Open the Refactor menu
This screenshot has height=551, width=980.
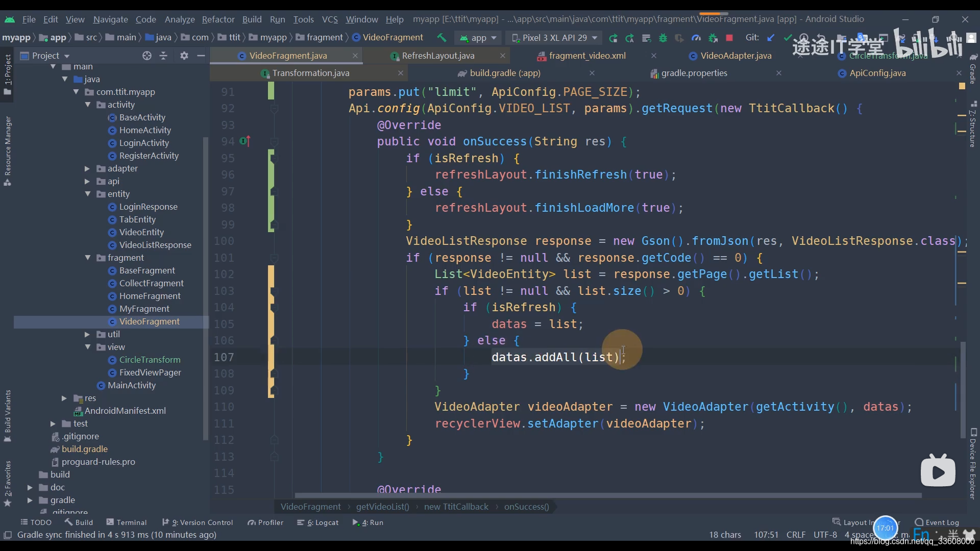[x=218, y=19]
